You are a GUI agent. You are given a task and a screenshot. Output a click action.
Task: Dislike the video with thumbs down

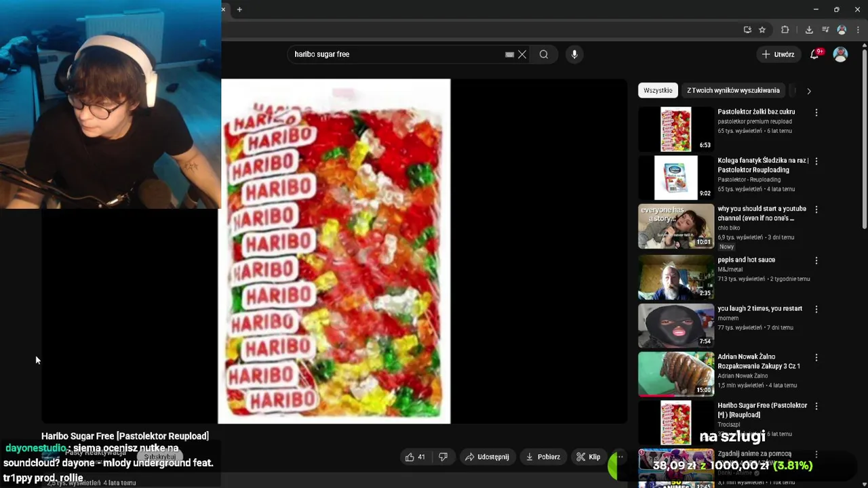443,457
